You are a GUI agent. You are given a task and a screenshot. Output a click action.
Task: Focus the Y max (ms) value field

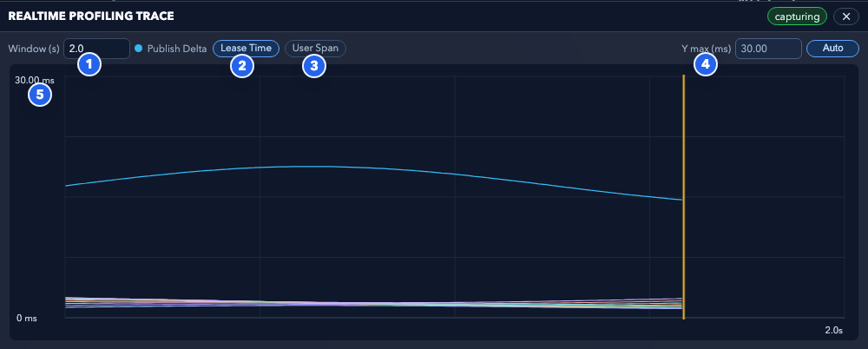(x=768, y=49)
